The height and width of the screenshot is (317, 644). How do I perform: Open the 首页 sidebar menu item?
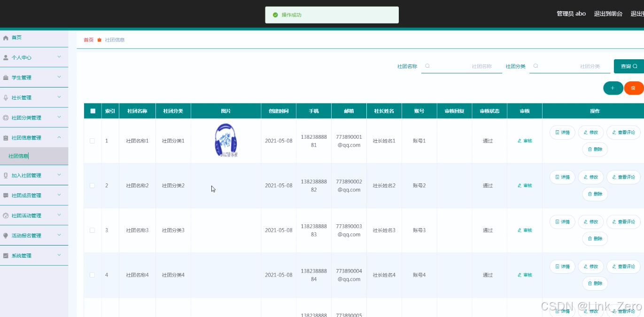[34, 38]
